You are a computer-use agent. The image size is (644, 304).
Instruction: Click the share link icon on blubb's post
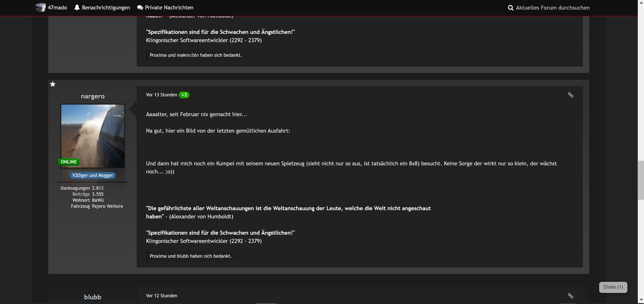570,296
